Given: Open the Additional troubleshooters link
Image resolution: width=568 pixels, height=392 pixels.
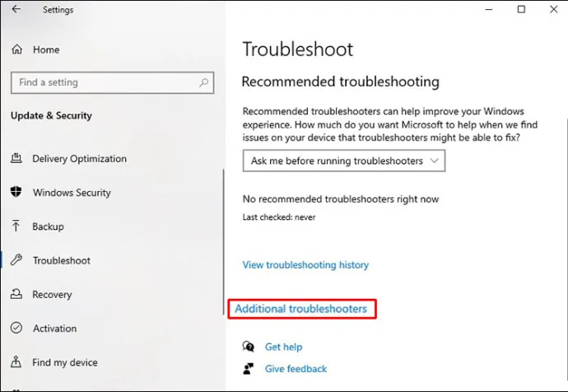Looking at the screenshot, I should click(x=301, y=309).
